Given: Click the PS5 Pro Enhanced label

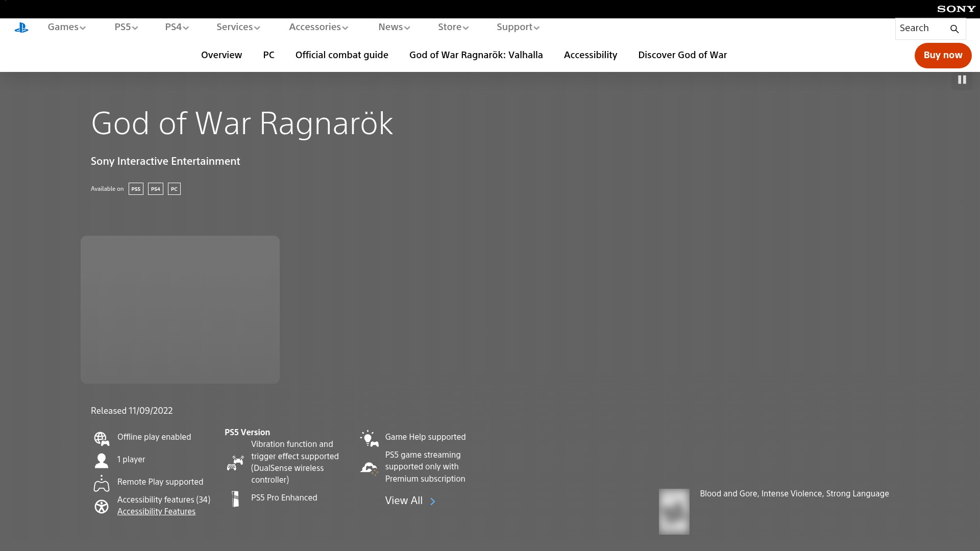Looking at the screenshot, I should pyautogui.click(x=284, y=498).
